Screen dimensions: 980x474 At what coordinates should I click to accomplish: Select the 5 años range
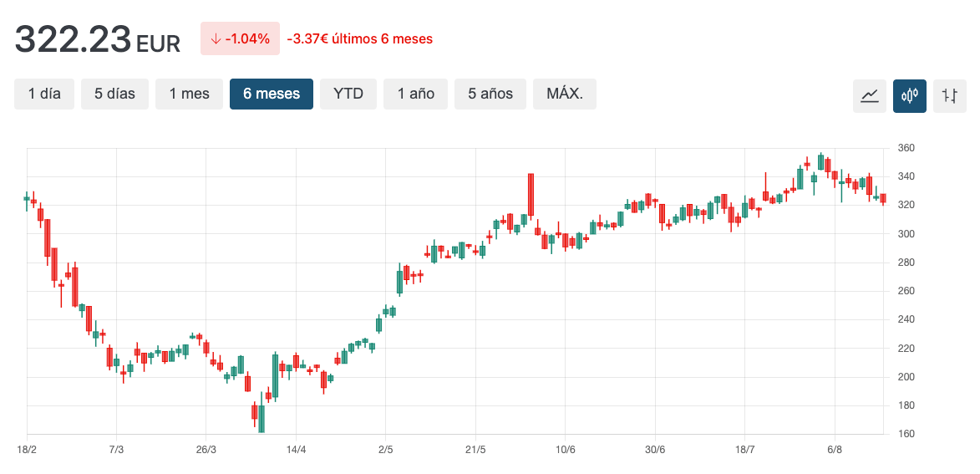(x=490, y=94)
